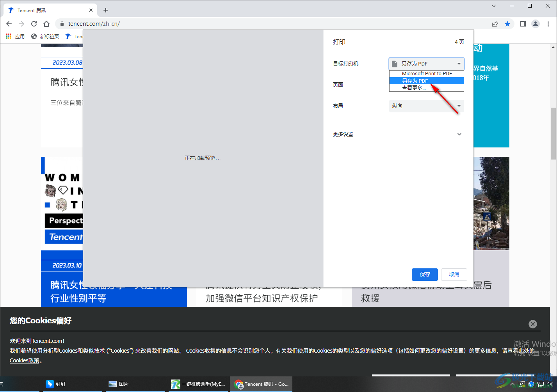Open the 布局 layout dropdown showing 纵向
The width and height of the screenshot is (557, 392).
point(427,106)
